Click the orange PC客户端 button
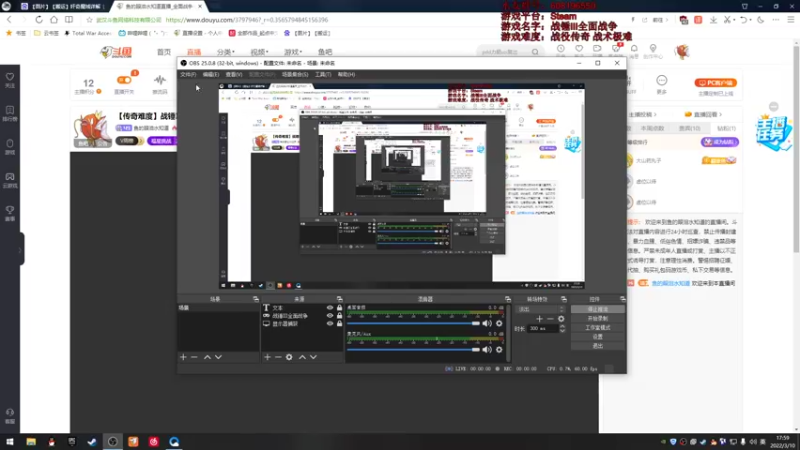This screenshot has height=450, width=800. 715,83
